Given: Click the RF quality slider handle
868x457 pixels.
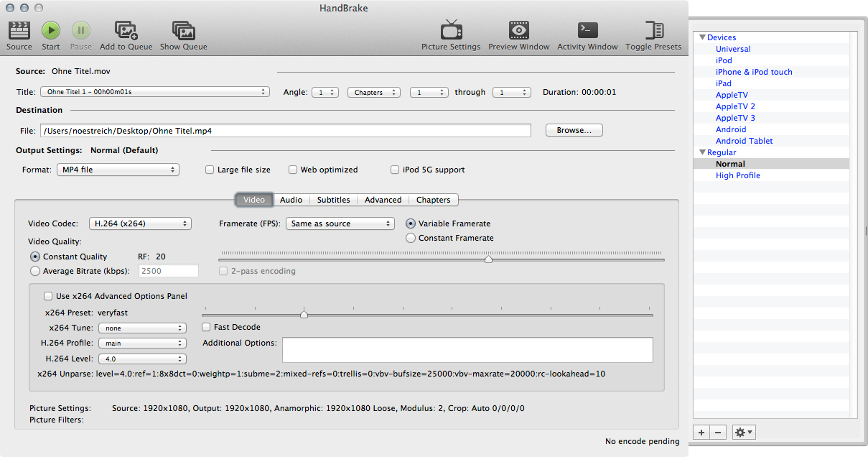Looking at the screenshot, I should tap(488, 259).
